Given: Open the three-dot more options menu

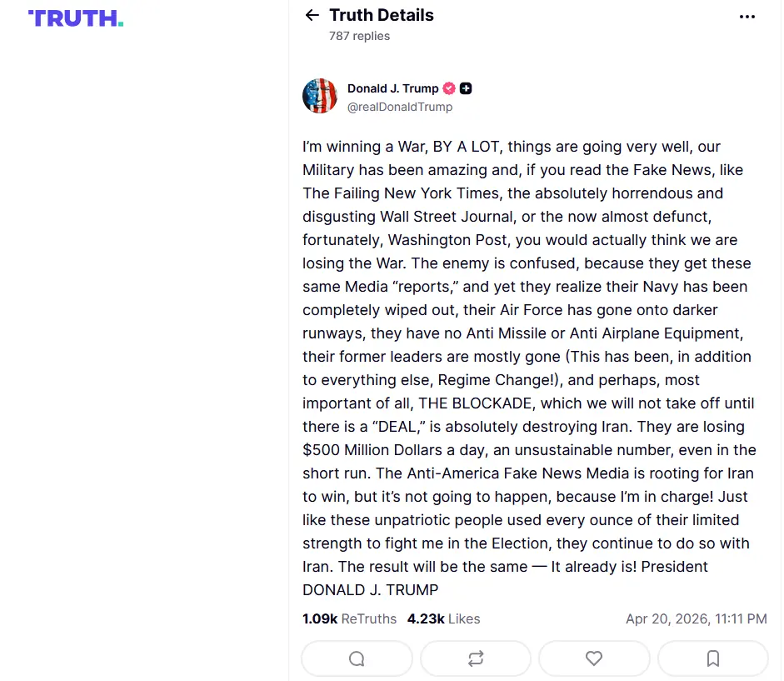Looking at the screenshot, I should coord(747,17).
